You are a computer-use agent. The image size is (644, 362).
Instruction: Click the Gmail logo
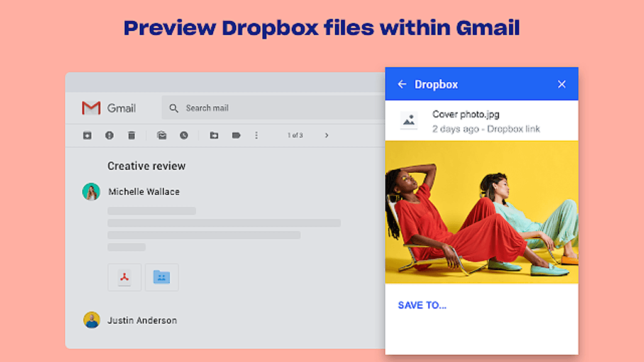coord(108,108)
